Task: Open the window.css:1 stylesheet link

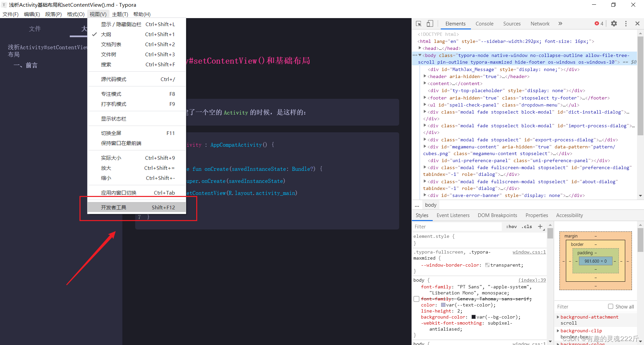Action: pyautogui.click(x=529, y=252)
